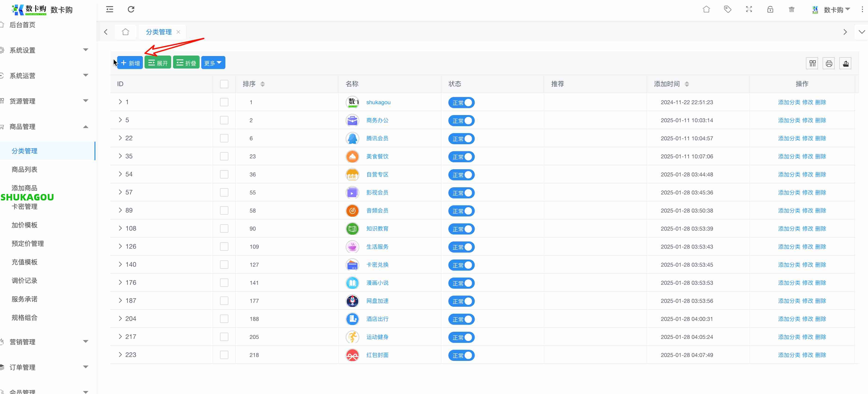Click the print table icon
868x394 pixels.
click(829, 63)
